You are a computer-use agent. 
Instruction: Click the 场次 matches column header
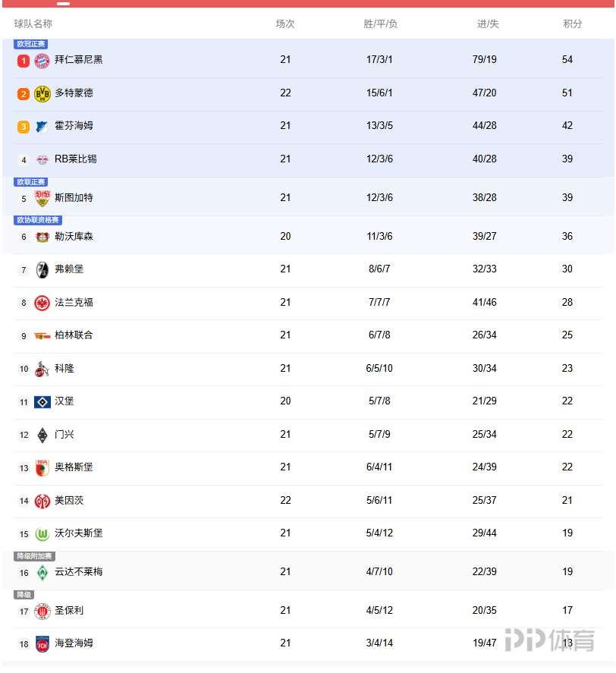pos(285,24)
